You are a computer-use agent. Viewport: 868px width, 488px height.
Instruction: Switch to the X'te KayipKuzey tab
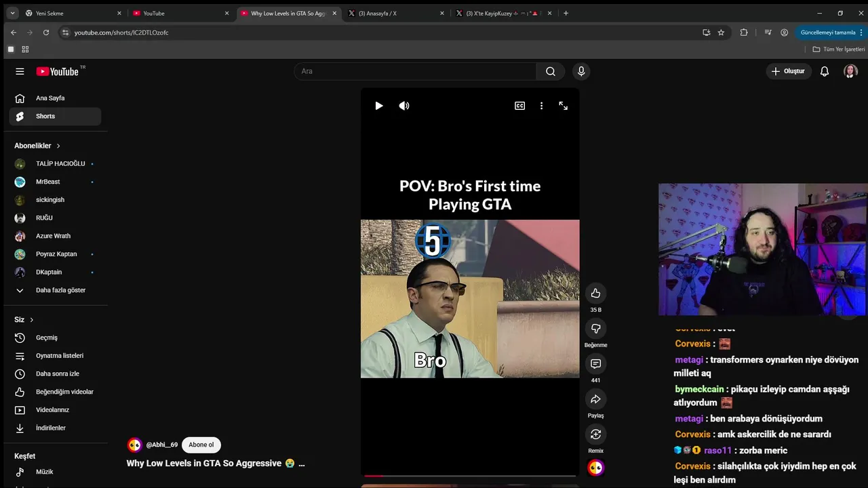click(504, 13)
